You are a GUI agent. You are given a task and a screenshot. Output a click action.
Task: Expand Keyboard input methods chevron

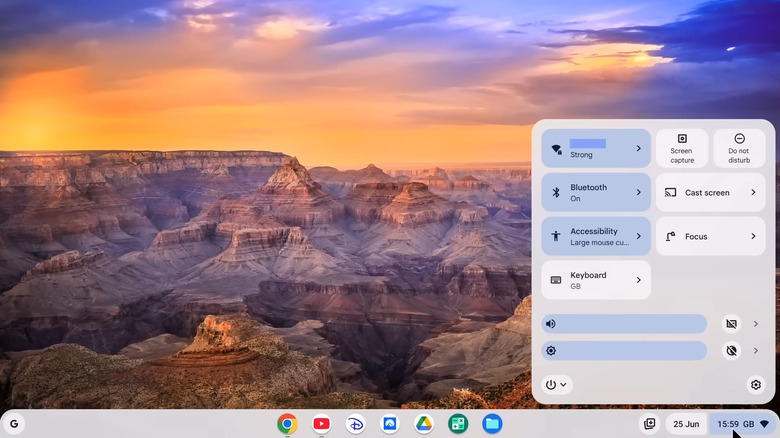(639, 280)
